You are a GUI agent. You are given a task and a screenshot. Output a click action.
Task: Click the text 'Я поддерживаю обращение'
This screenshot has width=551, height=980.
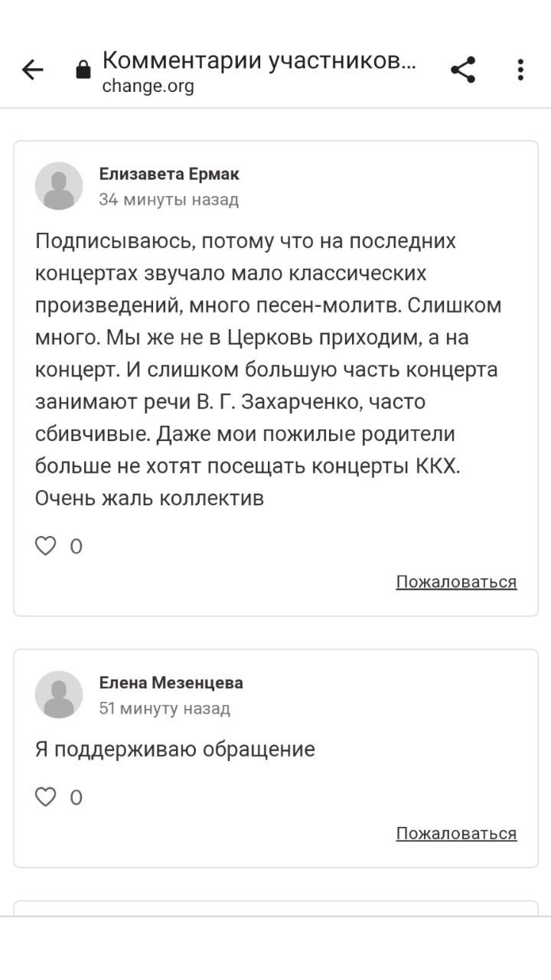175,749
